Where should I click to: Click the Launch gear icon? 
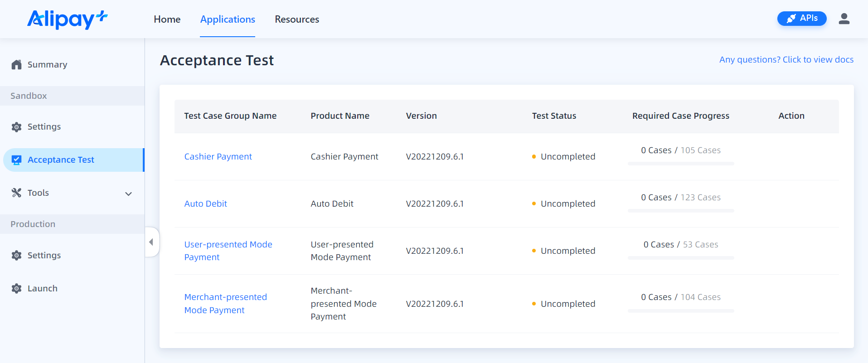17,289
